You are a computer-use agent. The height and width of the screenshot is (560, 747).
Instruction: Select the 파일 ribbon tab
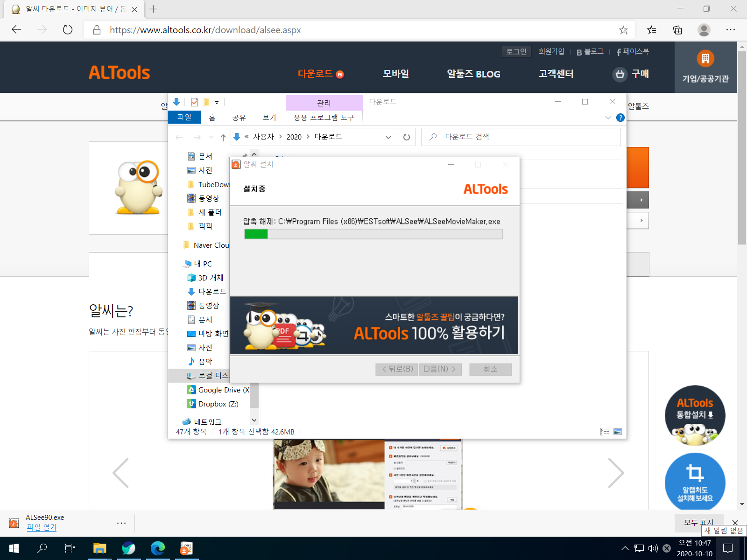coord(184,117)
